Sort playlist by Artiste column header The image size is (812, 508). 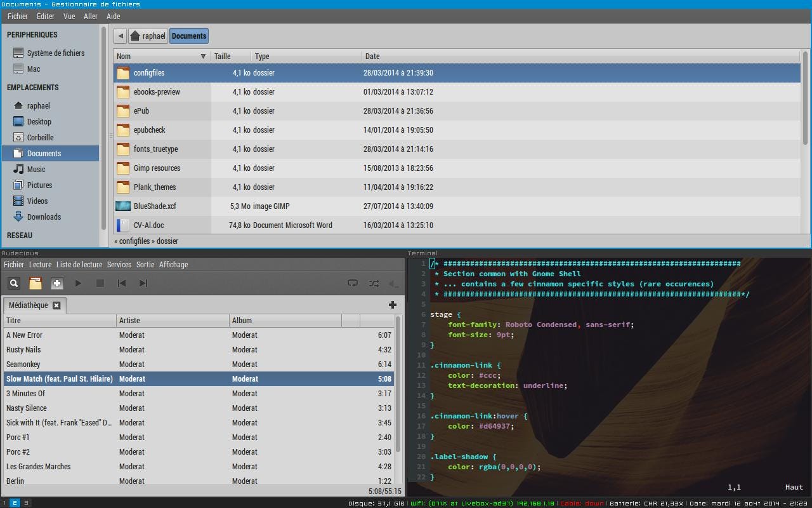173,321
